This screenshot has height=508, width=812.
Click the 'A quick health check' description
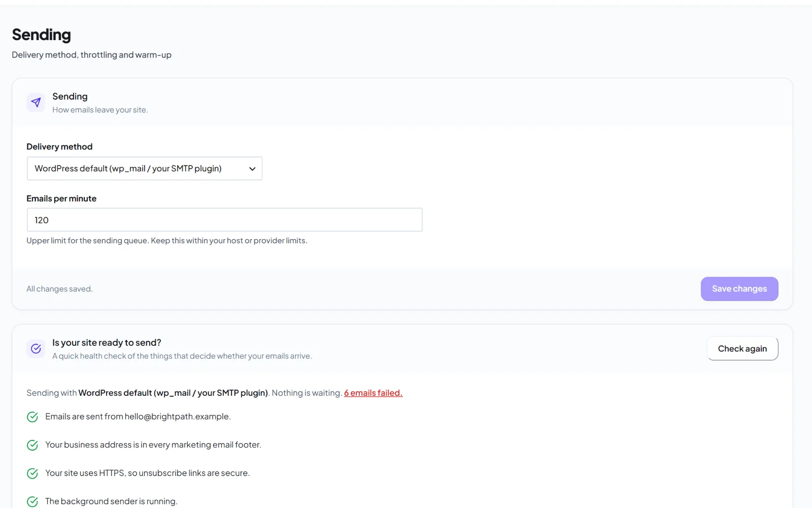[x=182, y=356]
